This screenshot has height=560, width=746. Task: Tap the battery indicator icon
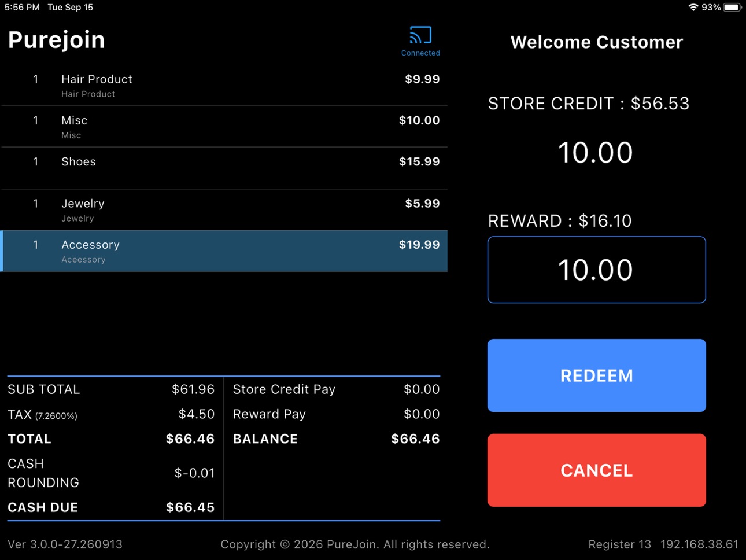coord(733,8)
